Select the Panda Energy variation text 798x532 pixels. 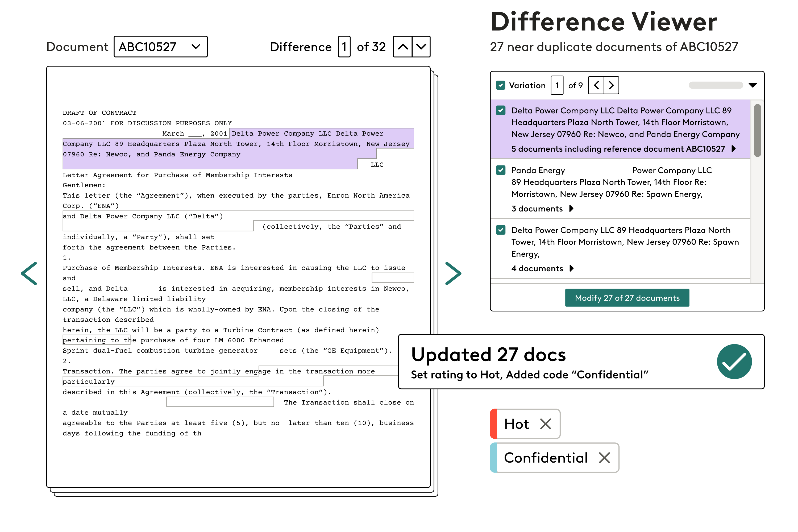tap(611, 182)
